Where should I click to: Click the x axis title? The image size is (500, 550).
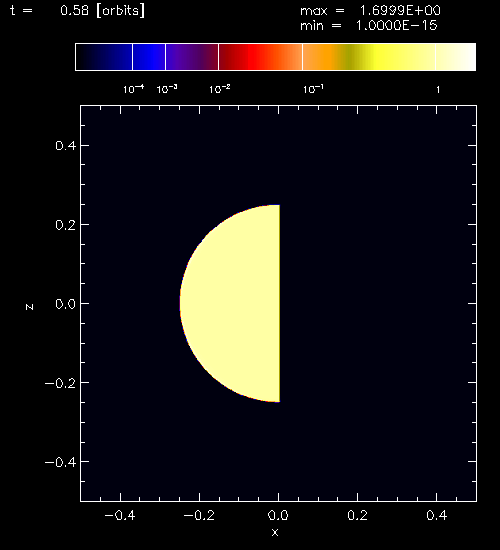[x=275, y=532]
